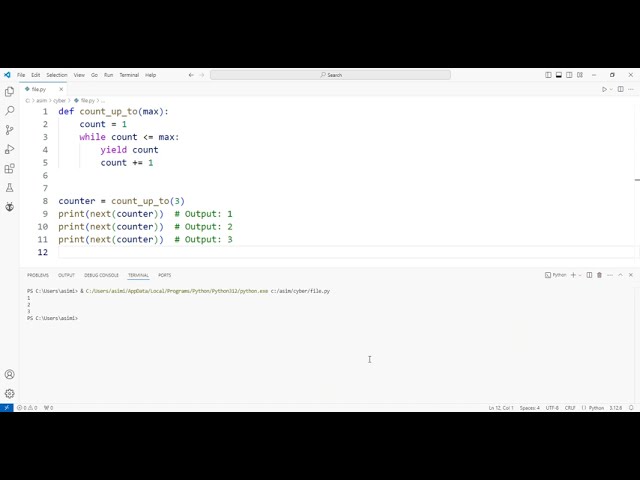Click the VS Code logo in title bar
Viewport: 640px width, 480px height.
tap(7, 75)
